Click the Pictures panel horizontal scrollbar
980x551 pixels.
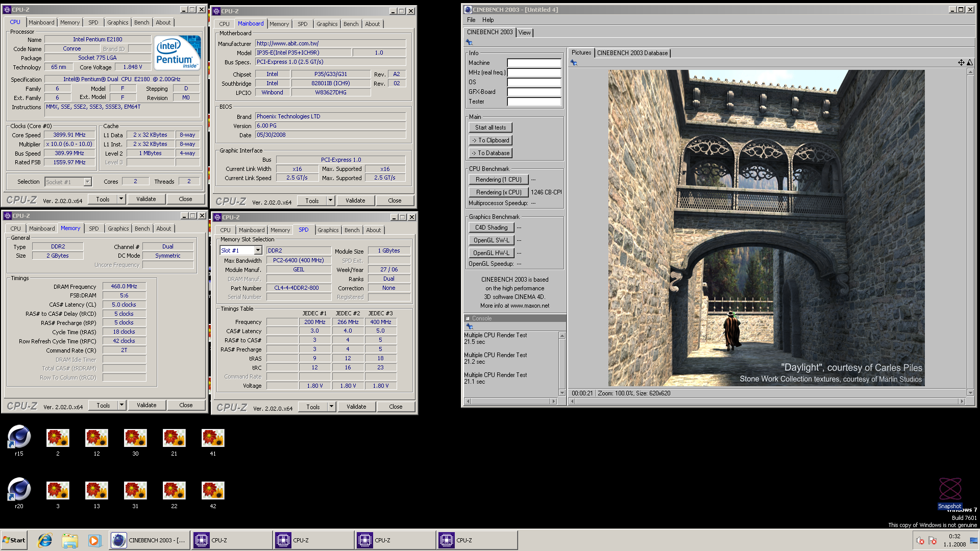click(x=768, y=402)
